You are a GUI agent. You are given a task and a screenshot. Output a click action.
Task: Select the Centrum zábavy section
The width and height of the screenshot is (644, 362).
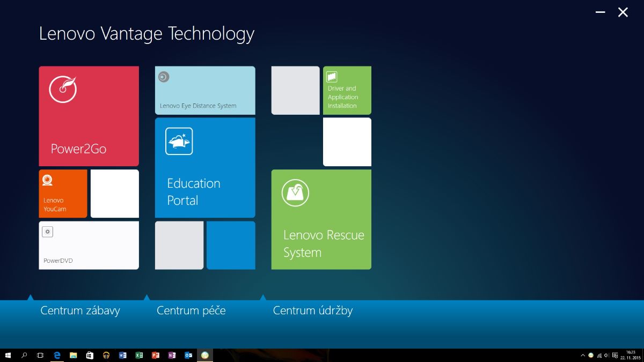pyautogui.click(x=80, y=311)
